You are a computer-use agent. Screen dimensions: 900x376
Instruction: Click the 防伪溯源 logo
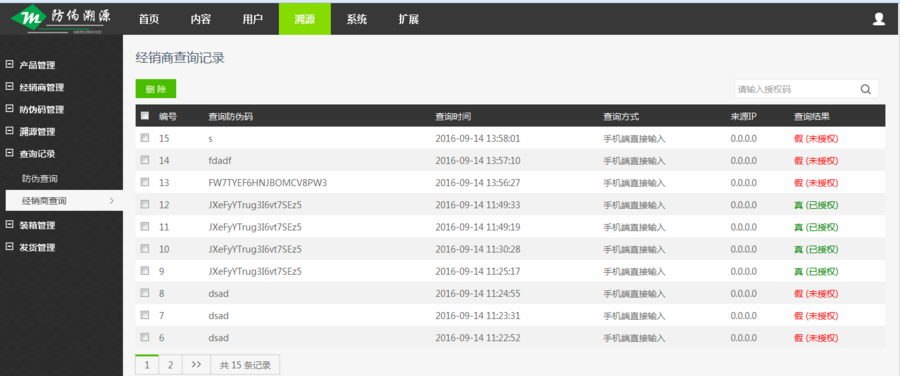click(61, 19)
